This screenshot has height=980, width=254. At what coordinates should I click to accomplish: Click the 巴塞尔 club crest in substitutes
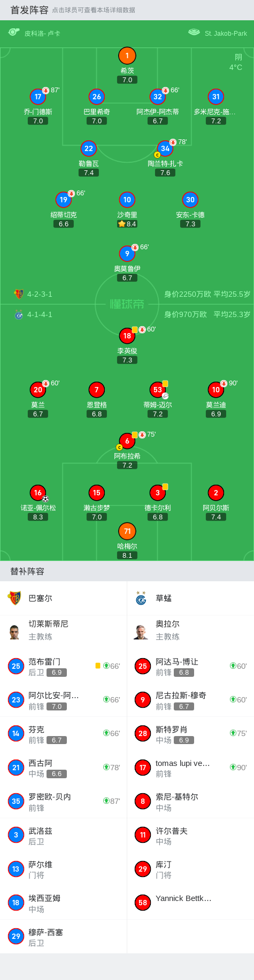14,598
